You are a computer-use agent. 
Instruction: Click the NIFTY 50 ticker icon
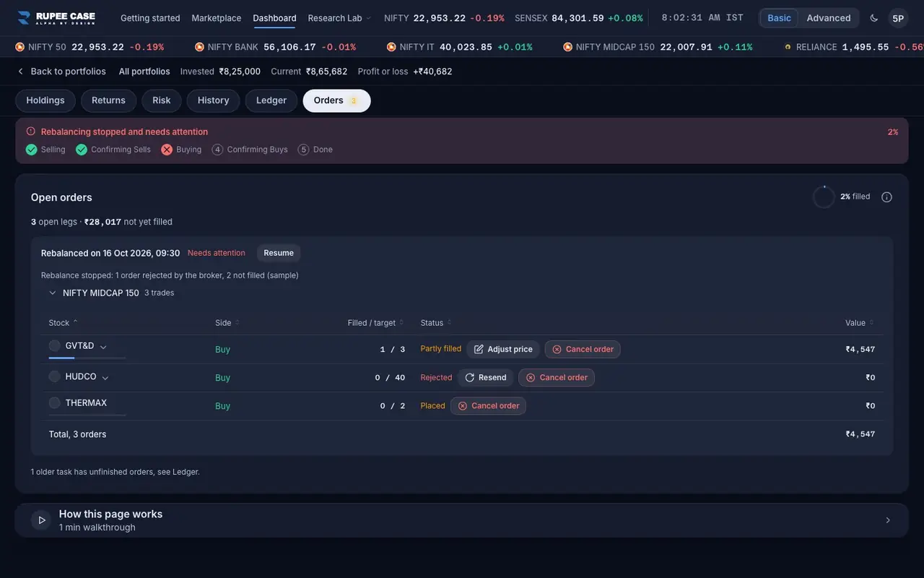(x=19, y=47)
